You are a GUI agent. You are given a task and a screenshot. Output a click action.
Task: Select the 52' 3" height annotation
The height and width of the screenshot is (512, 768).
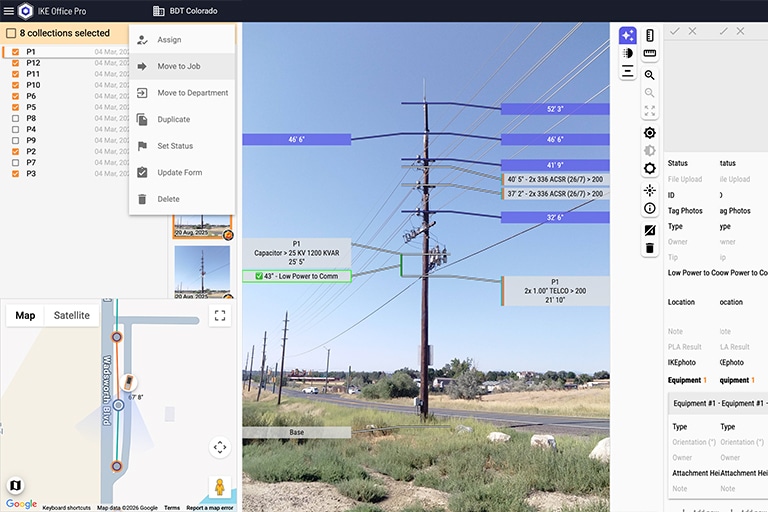click(555, 109)
